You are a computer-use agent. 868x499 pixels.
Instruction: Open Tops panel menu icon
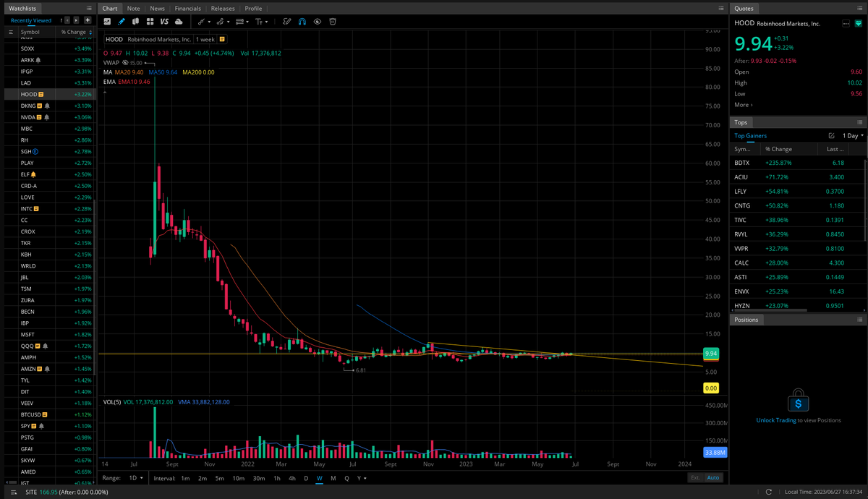point(860,122)
